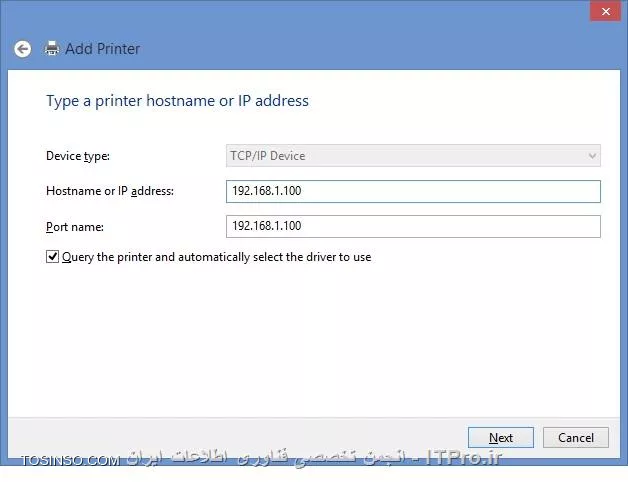The width and height of the screenshot is (628, 482).
Task: Cancel the Add Printer wizard
Action: 576,438
